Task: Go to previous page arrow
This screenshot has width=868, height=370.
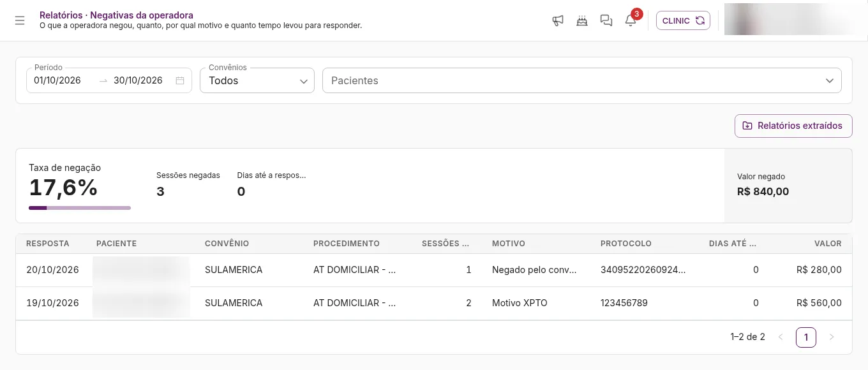Action: click(x=781, y=337)
